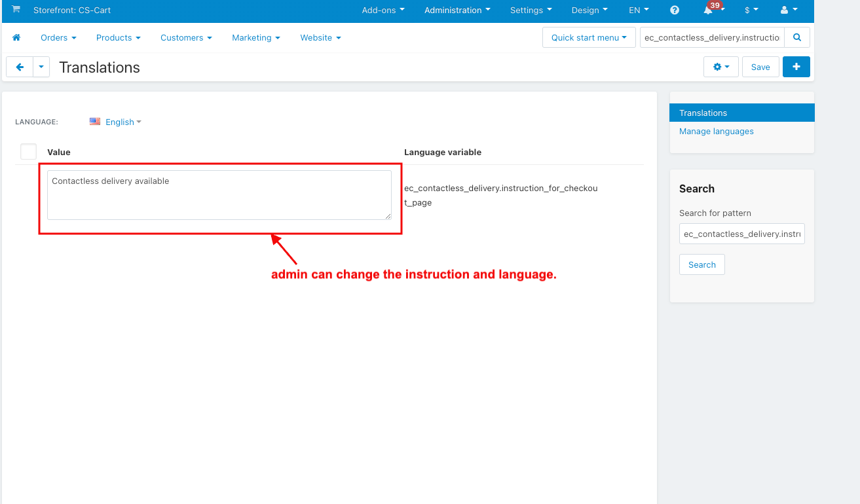Screen dimensions: 860x504
Task: Open the Manage languages link
Action: [716, 132]
